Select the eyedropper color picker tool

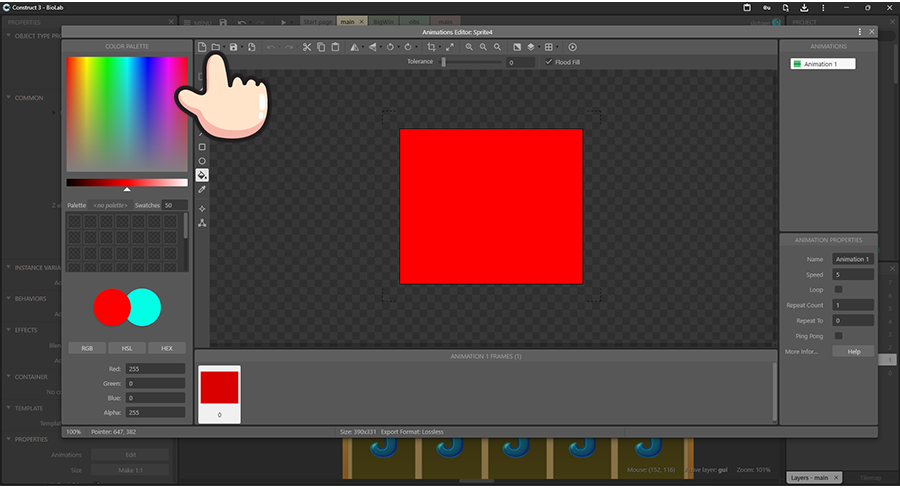point(202,189)
